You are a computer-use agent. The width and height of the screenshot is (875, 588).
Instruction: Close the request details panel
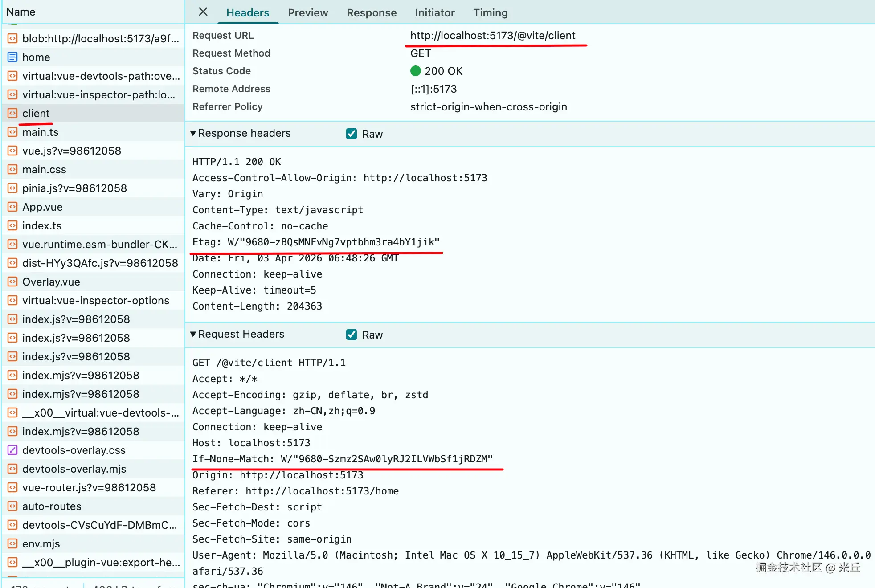pos(203,12)
